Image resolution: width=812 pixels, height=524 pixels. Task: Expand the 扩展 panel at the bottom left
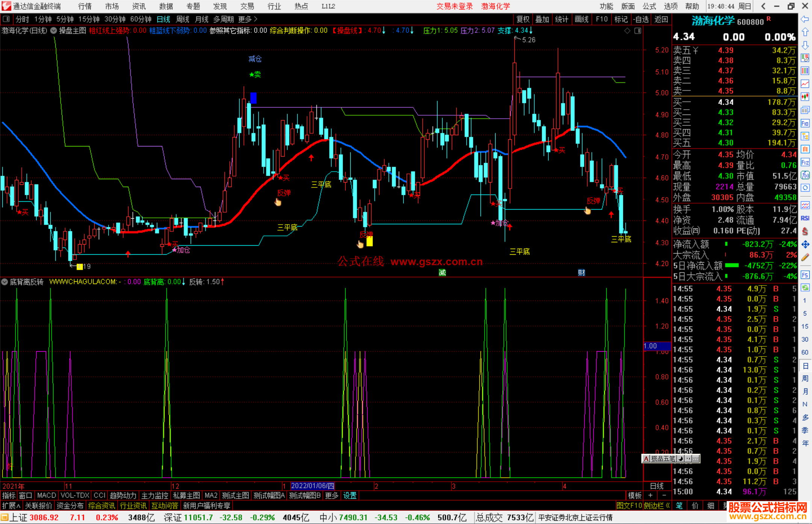[x=11, y=506]
